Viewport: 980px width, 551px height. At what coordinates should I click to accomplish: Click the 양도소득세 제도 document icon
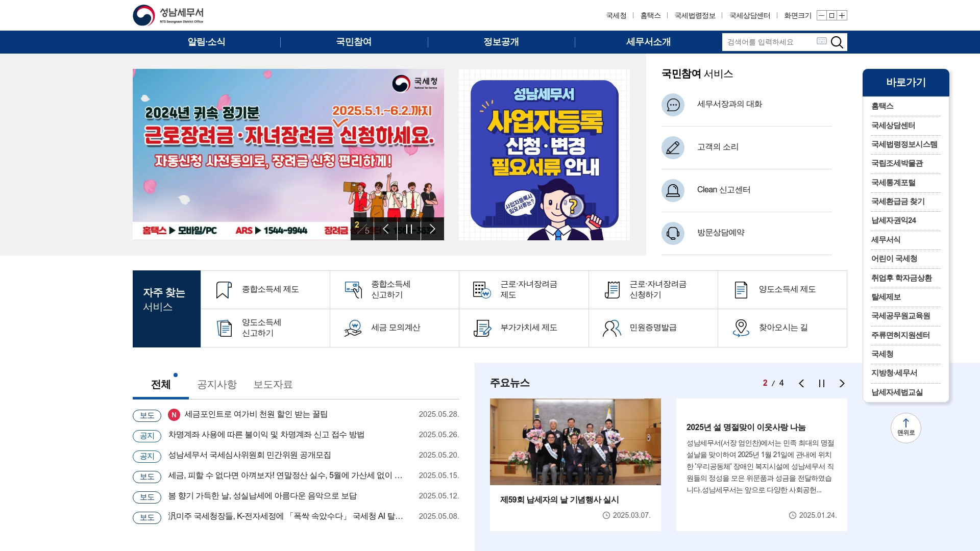tap(741, 290)
